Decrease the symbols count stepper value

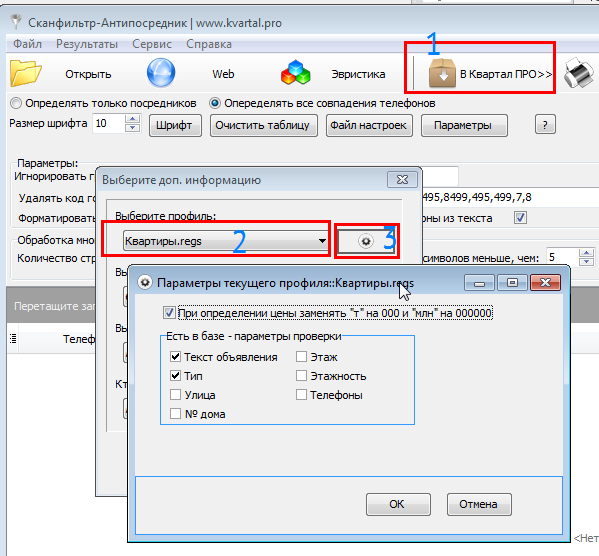tap(586, 262)
